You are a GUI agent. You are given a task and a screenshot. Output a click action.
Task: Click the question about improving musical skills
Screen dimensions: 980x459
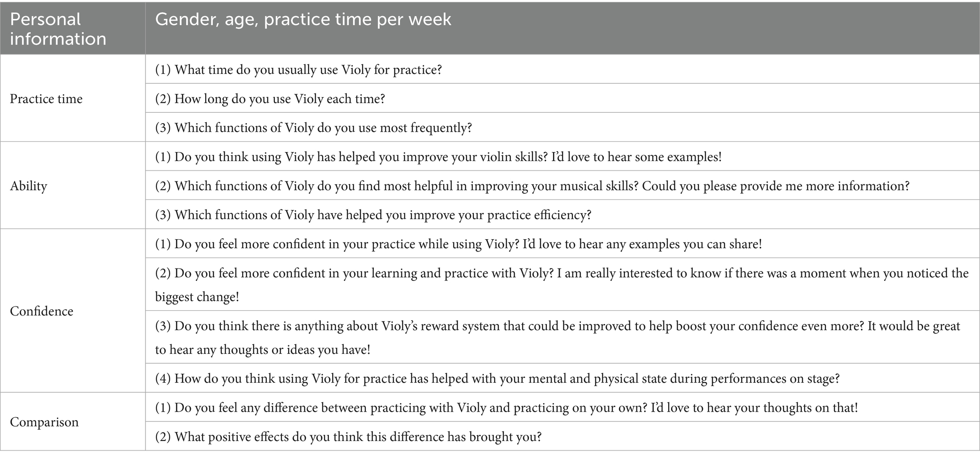pyautogui.click(x=532, y=186)
